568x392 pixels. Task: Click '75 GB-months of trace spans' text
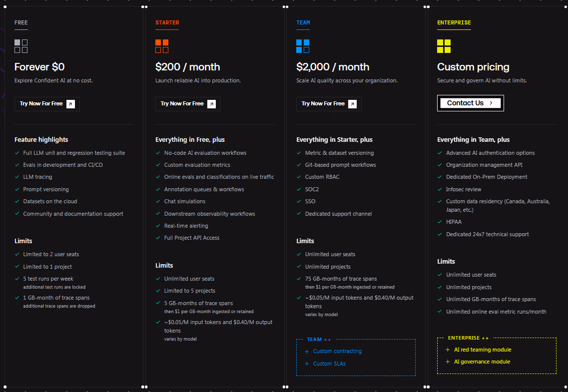pyautogui.click(x=341, y=279)
